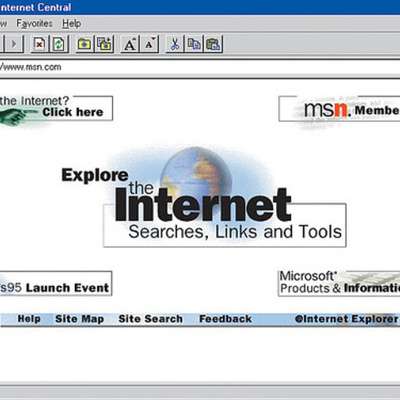Screen dimensions: 400x400
Task: Click the larger font icon
Action: pos(130,44)
